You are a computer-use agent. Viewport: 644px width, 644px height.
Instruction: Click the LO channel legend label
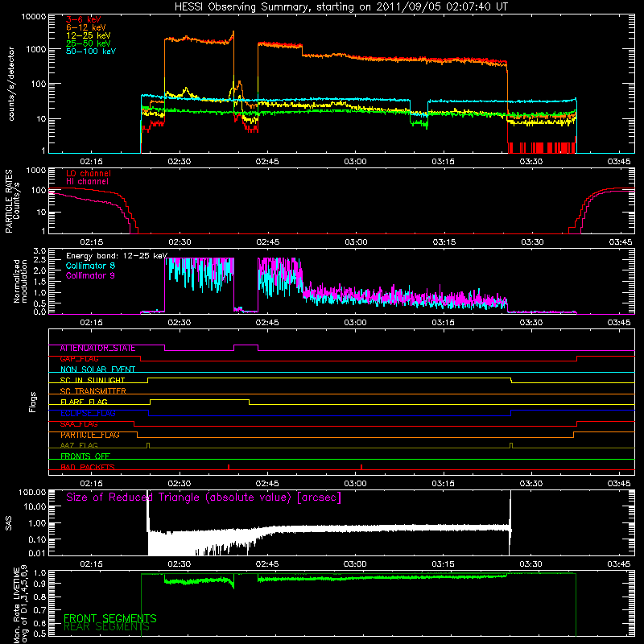coord(89,173)
